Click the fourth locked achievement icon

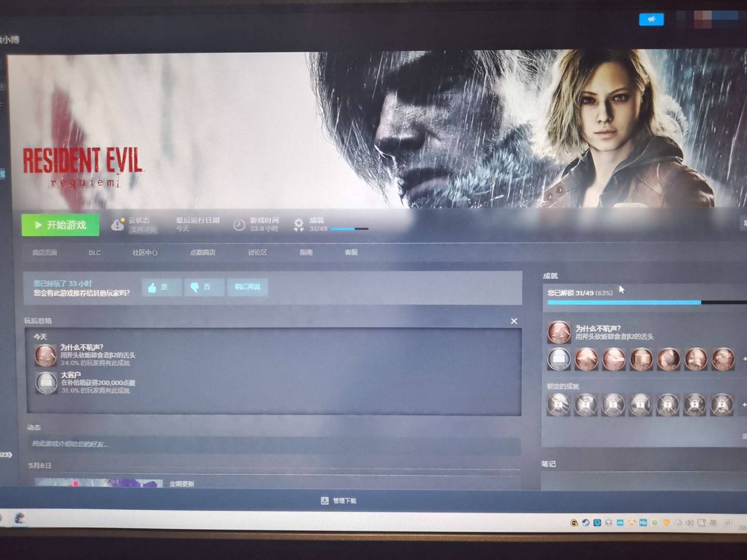click(x=640, y=405)
